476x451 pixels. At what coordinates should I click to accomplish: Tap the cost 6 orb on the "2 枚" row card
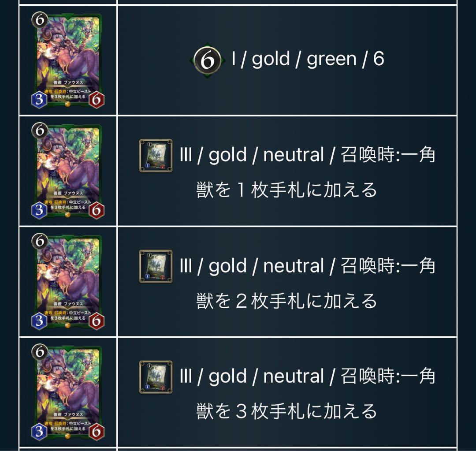tap(40, 241)
